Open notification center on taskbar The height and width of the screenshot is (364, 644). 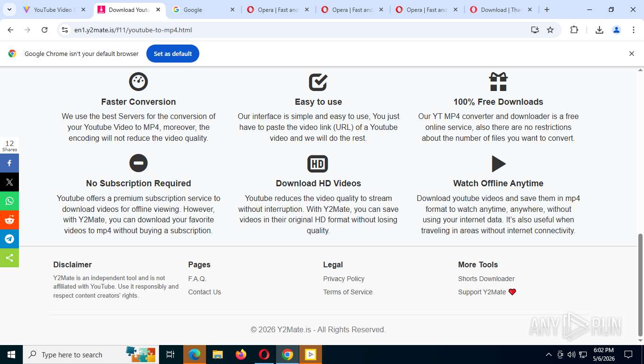(x=628, y=355)
